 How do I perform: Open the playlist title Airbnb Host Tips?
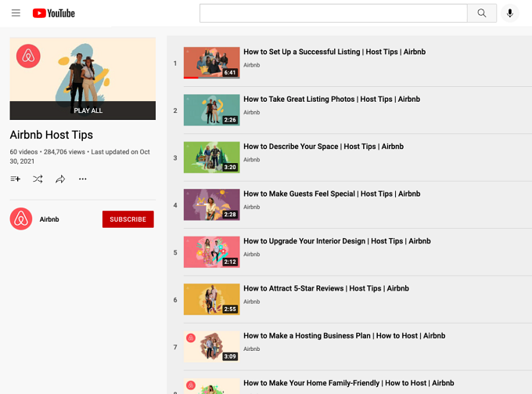[x=51, y=135]
